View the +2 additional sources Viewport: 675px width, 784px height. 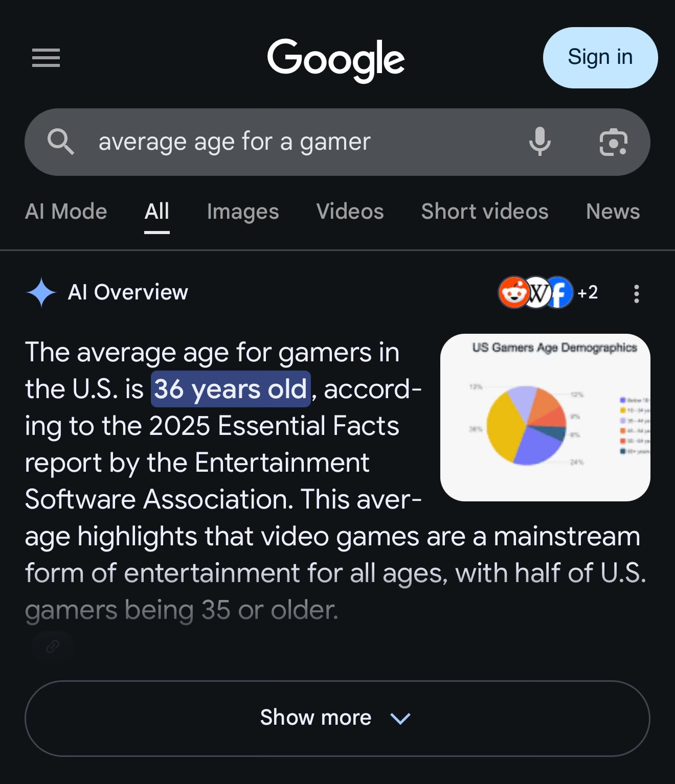coord(588,292)
